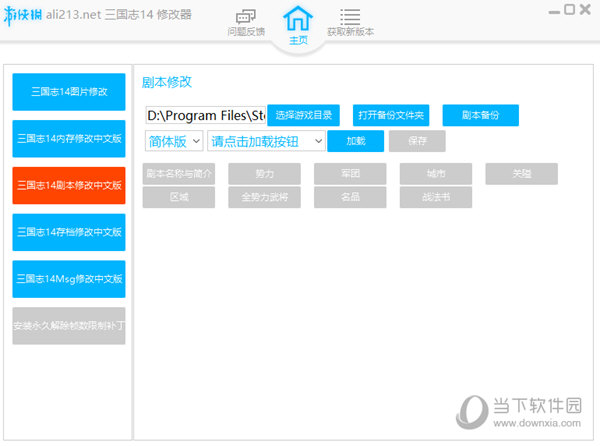Select the orange 三国志14剧本修改中文版 tab
The width and height of the screenshot is (600, 446).
[x=69, y=186]
